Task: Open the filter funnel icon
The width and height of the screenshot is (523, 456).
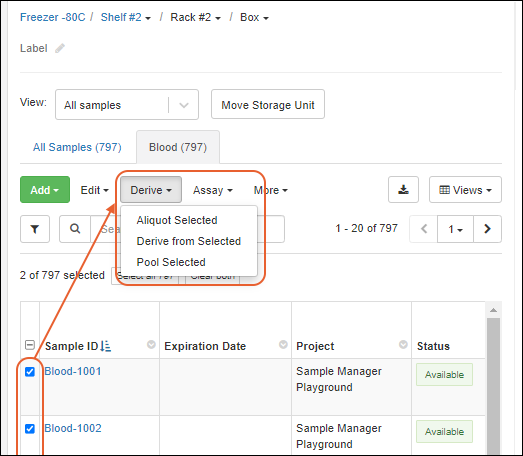Action: click(35, 229)
